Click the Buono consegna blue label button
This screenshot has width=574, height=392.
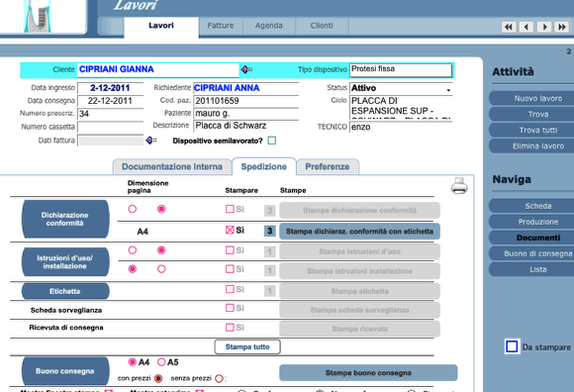(x=65, y=371)
